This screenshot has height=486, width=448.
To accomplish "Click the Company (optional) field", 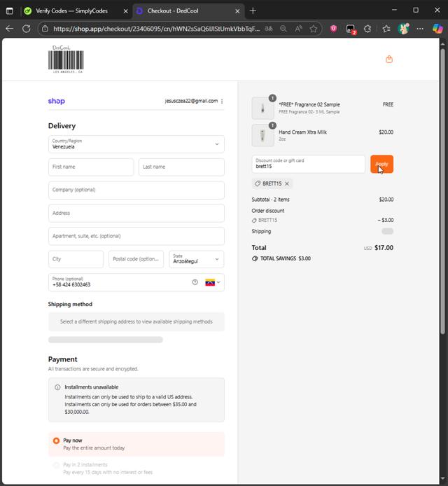I will pos(136,190).
